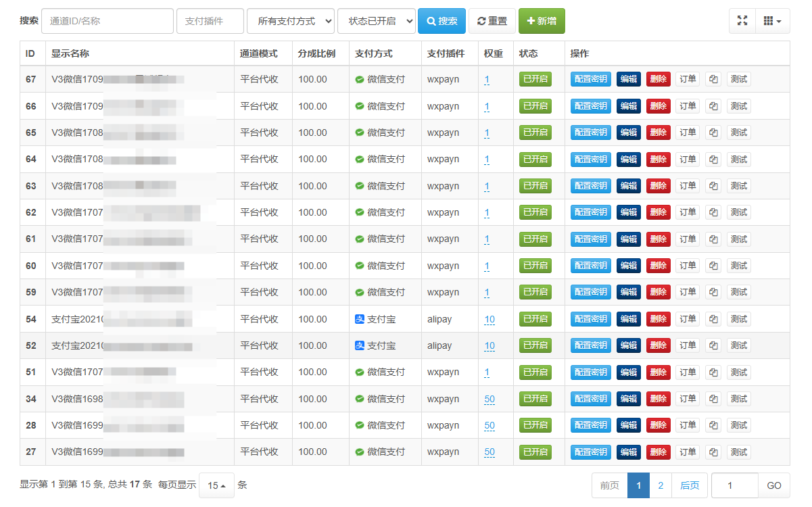The width and height of the screenshot is (812, 507).
Task: Edit weight value 10 in row 54
Action: coord(489,320)
